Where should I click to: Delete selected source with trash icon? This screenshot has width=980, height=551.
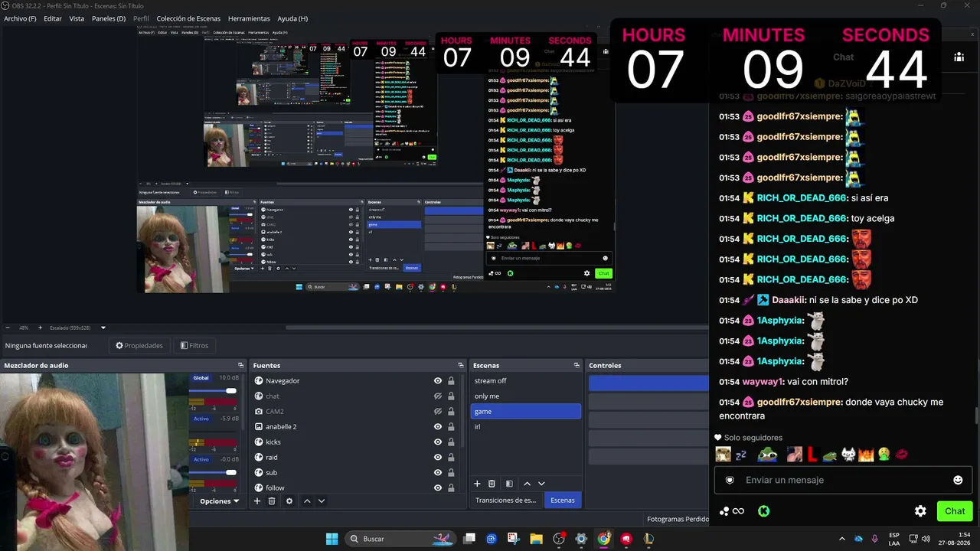point(271,501)
